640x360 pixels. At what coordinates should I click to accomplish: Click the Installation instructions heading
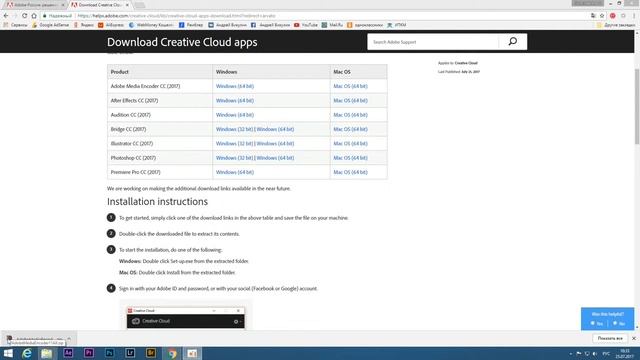[x=157, y=201]
